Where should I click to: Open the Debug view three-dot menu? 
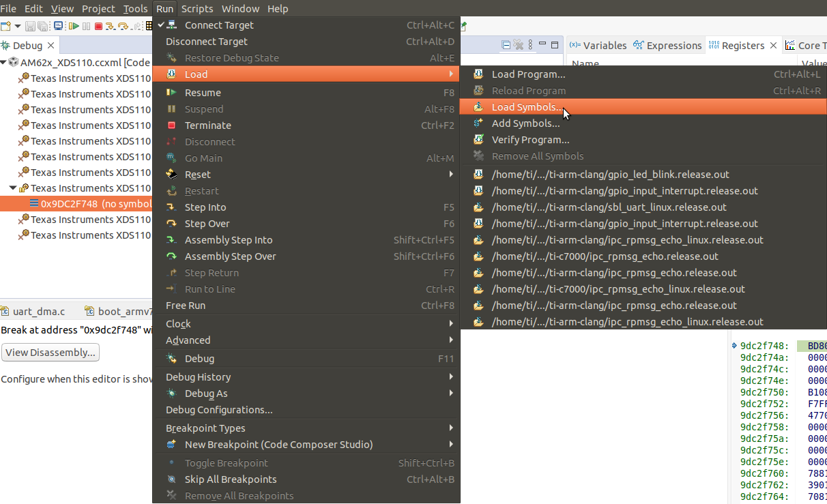pos(530,46)
